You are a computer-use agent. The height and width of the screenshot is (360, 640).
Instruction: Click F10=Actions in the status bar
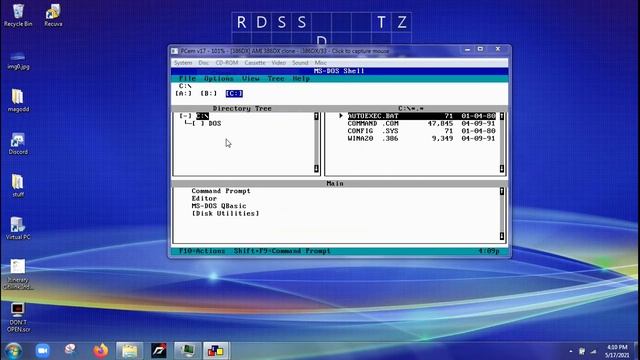coord(202,251)
